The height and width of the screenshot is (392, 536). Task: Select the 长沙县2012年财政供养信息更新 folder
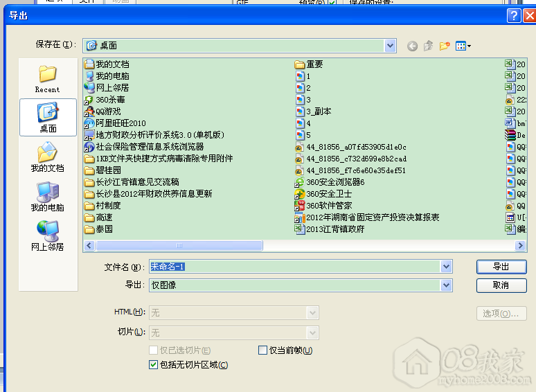(x=154, y=194)
